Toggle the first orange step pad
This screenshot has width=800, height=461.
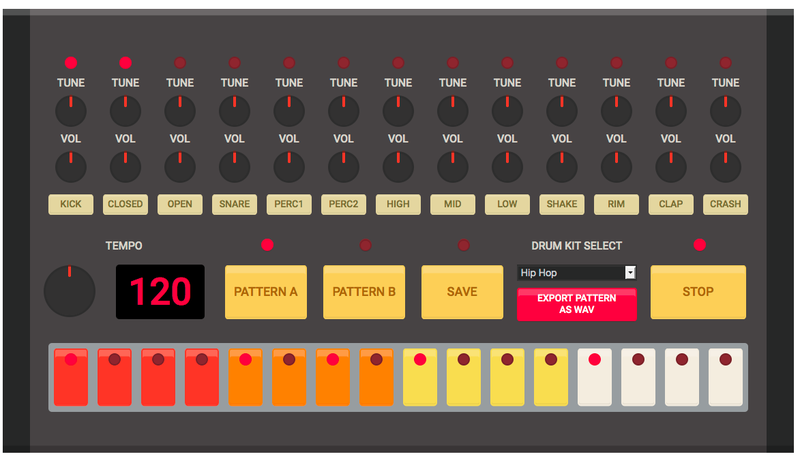pos(245,377)
